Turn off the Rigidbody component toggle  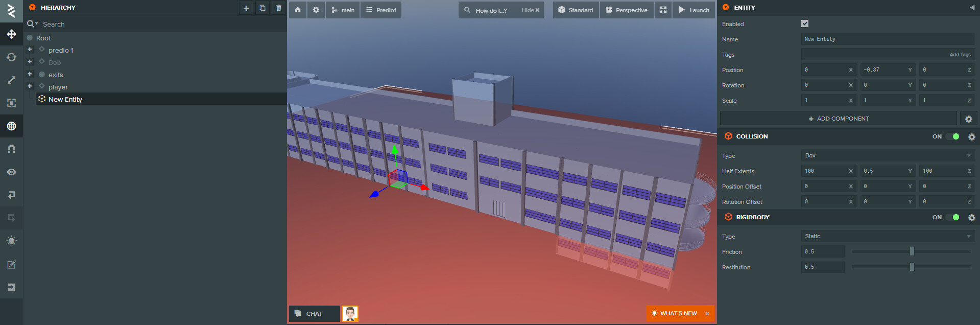coord(952,217)
